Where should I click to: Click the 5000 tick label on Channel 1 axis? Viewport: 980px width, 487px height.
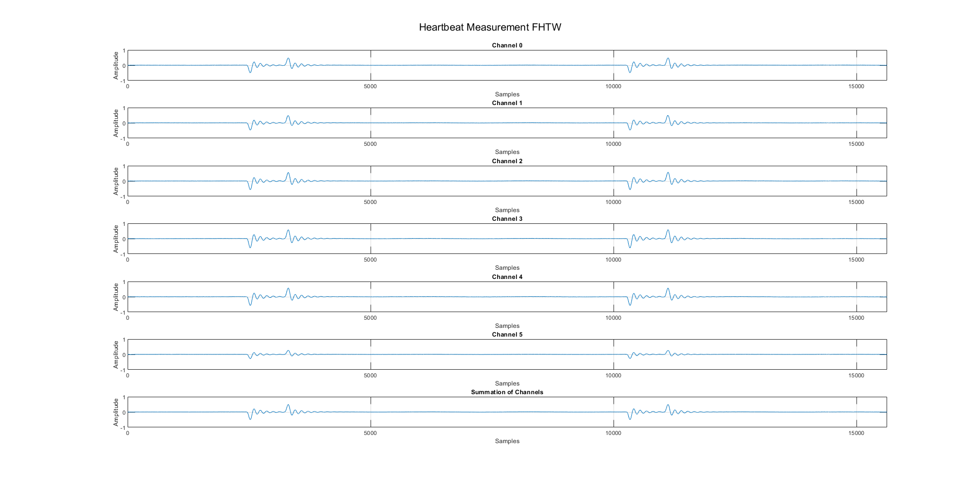[370, 144]
